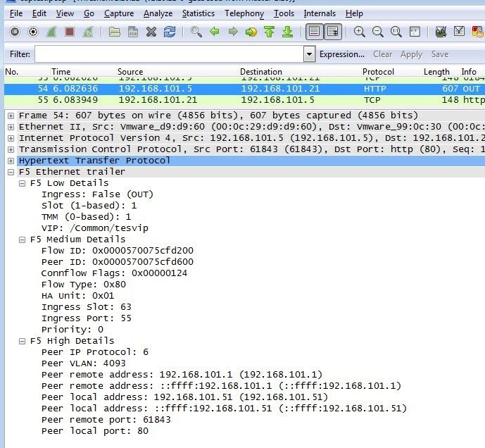Screen dimensions: 485x448
Task: Select packet 55 row in list
Action: [x=244, y=100]
